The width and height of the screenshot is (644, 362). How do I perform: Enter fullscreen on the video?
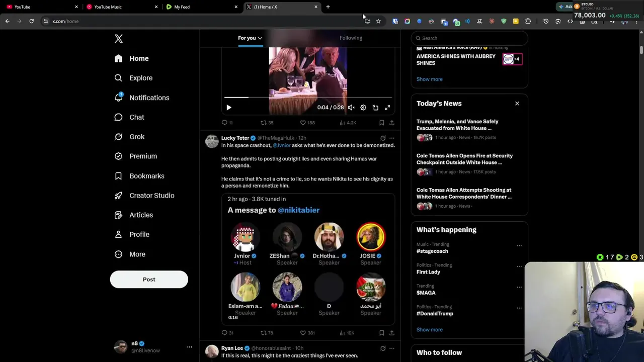click(x=387, y=108)
